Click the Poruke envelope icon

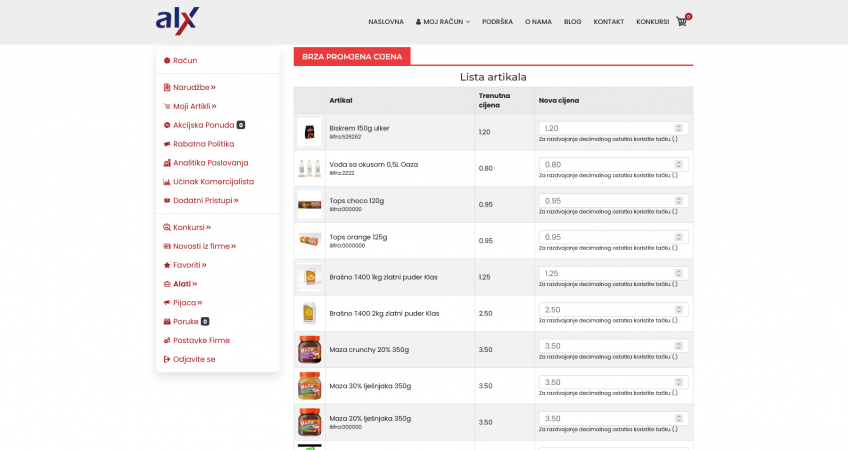(x=167, y=321)
